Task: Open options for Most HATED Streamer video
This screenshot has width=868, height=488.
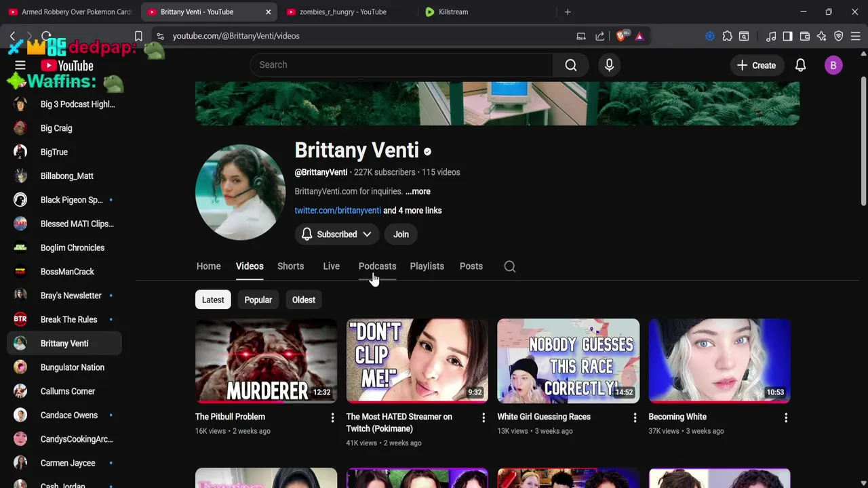Action: pos(484,418)
